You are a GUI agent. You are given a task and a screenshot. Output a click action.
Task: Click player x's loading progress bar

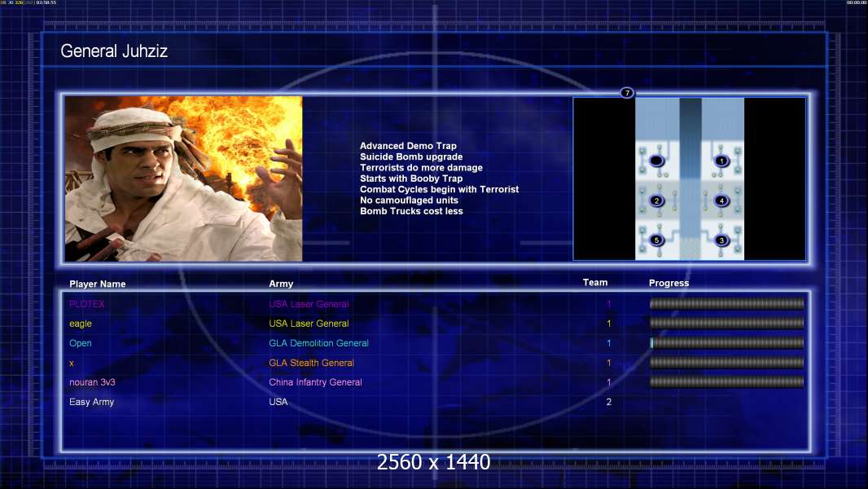(727, 363)
